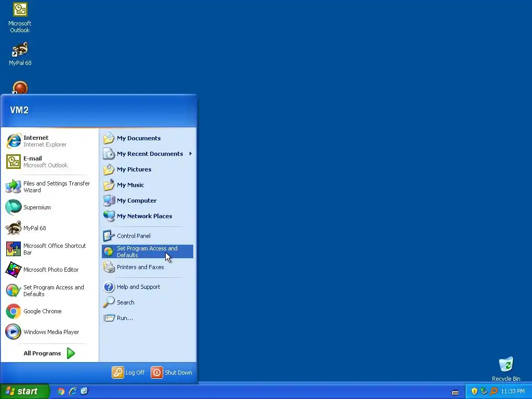Viewport: 532px width, 399px height.
Task: Select the Recycle Bin desktop icon
Action: (506, 369)
